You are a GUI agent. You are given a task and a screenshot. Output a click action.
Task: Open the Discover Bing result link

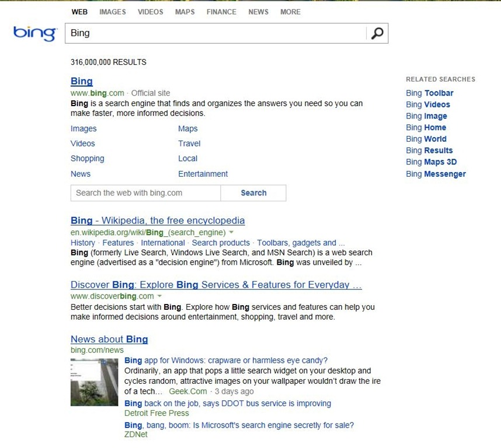tap(216, 285)
